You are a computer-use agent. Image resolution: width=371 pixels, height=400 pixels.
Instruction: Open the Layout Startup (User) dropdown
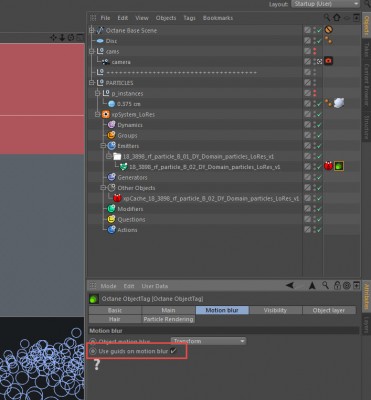[325, 4]
